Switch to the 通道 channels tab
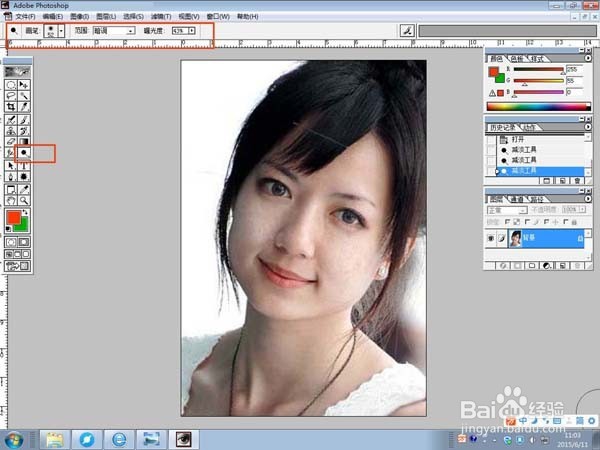This screenshot has height=450, width=600. click(x=517, y=199)
